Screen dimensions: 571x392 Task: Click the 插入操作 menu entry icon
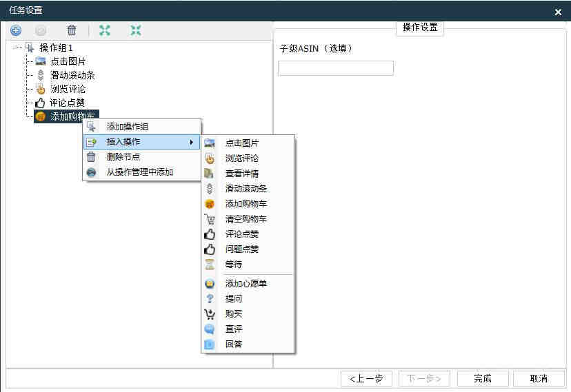click(x=91, y=142)
